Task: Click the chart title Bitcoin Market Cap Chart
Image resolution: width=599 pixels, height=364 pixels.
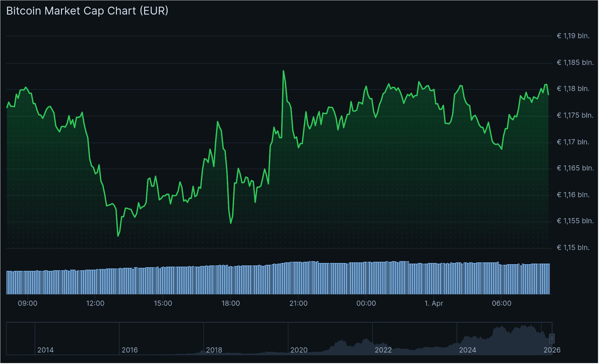Action: (x=87, y=11)
